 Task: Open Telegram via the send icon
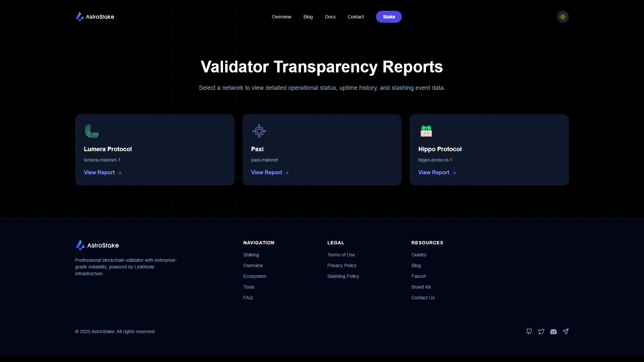(566, 331)
